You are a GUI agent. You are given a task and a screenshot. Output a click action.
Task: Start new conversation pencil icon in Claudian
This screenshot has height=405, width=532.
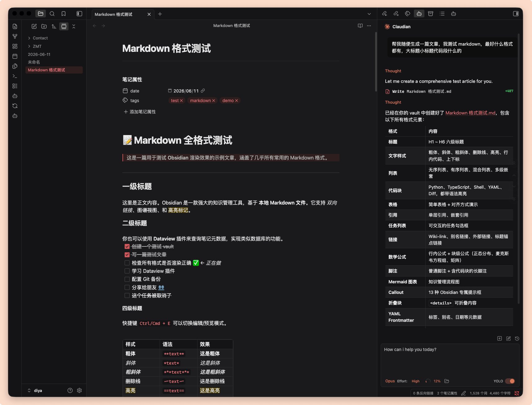coord(508,339)
